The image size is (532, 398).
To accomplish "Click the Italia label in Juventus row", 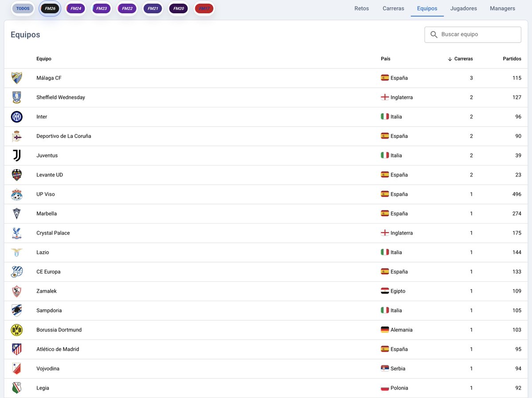I will pos(396,156).
